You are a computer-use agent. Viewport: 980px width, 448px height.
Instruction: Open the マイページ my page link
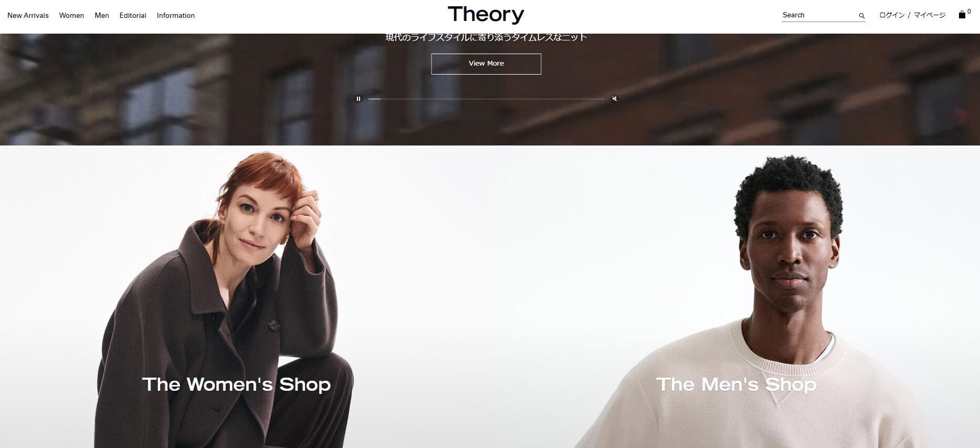click(x=929, y=15)
